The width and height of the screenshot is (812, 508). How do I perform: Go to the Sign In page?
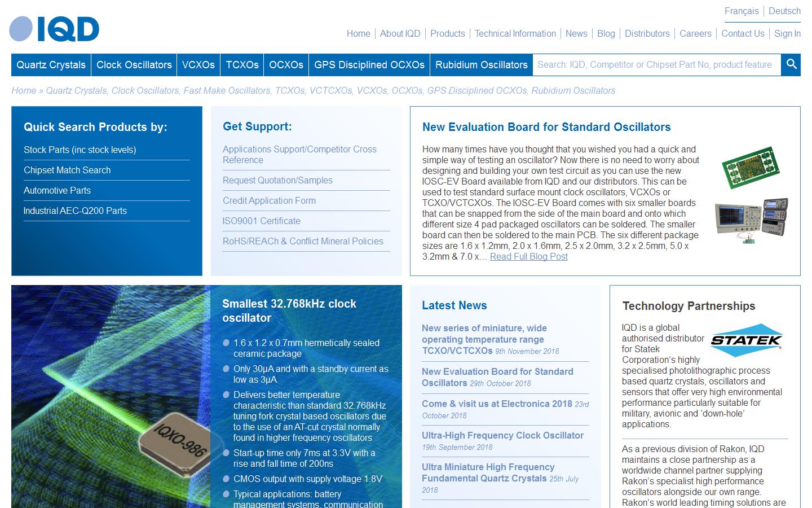[787, 33]
